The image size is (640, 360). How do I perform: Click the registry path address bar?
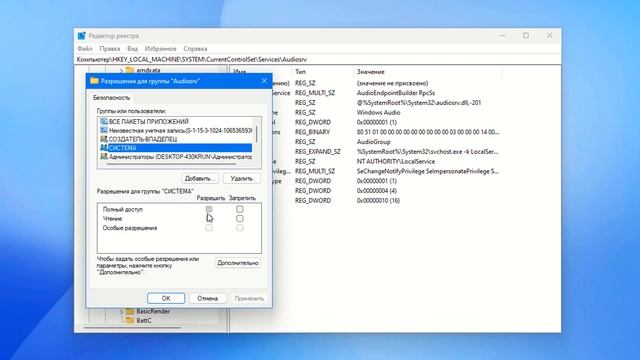(318, 59)
